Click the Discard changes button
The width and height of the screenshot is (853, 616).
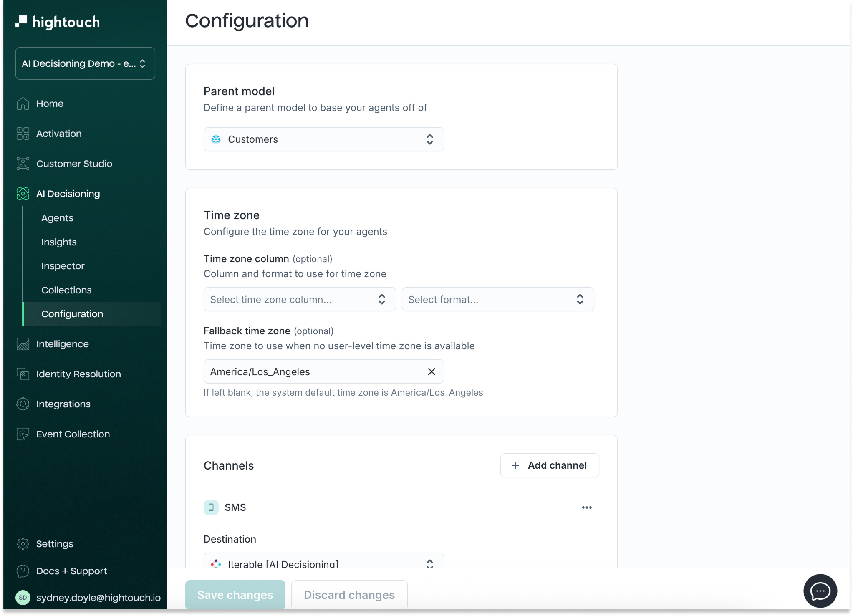pyautogui.click(x=349, y=595)
